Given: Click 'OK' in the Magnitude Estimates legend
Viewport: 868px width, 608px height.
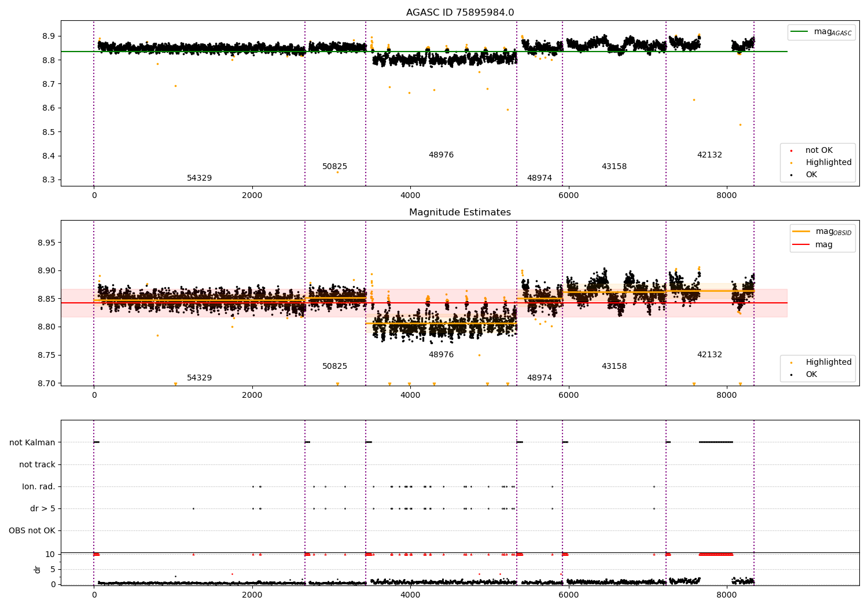Looking at the screenshot, I should coord(811,375).
